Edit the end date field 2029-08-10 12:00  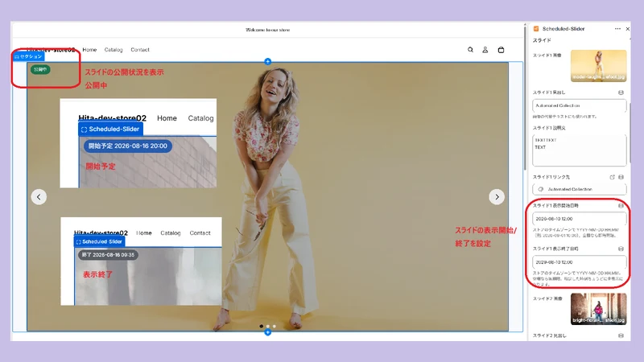tap(579, 262)
